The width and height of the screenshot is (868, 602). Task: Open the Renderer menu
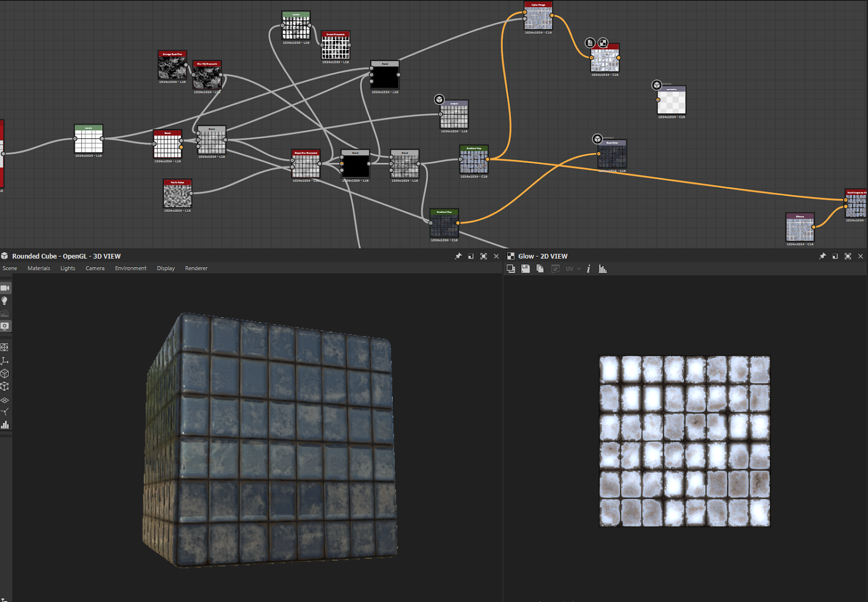(196, 268)
